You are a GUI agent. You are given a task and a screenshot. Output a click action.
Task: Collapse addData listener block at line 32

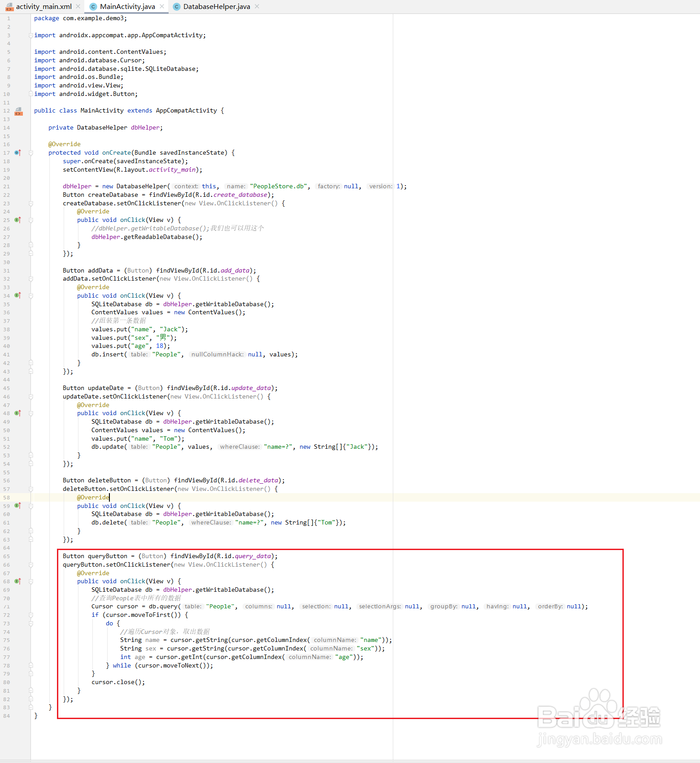tap(31, 279)
